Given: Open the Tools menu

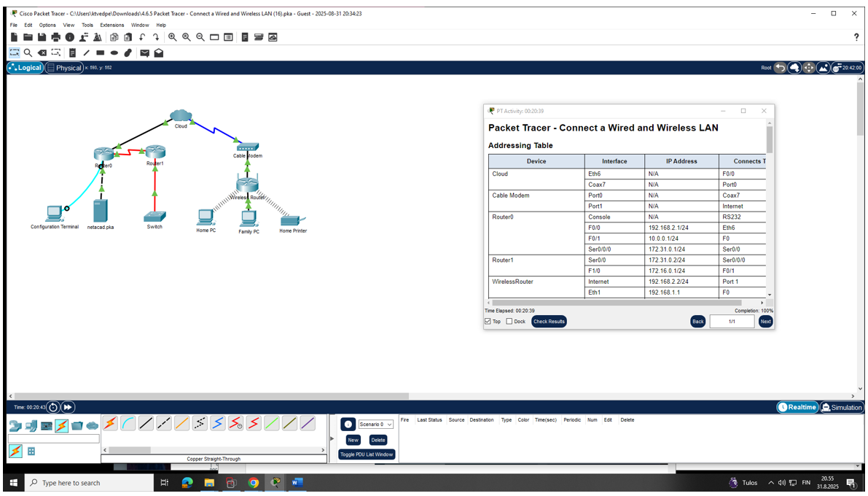Looking at the screenshot, I should [x=87, y=25].
